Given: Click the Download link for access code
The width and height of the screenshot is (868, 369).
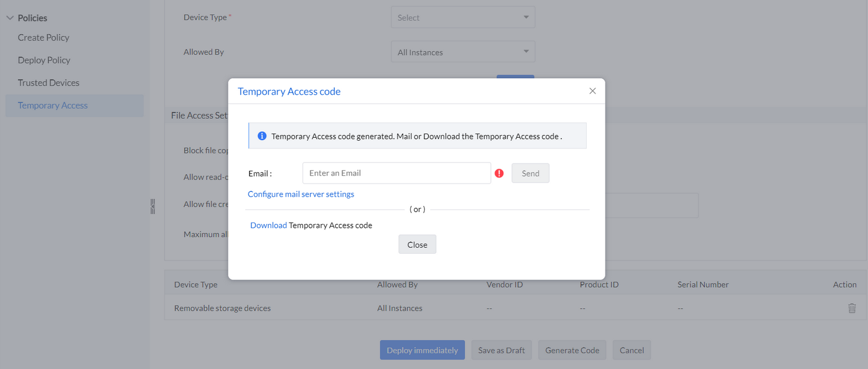Looking at the screenshot, I should 268,225.
